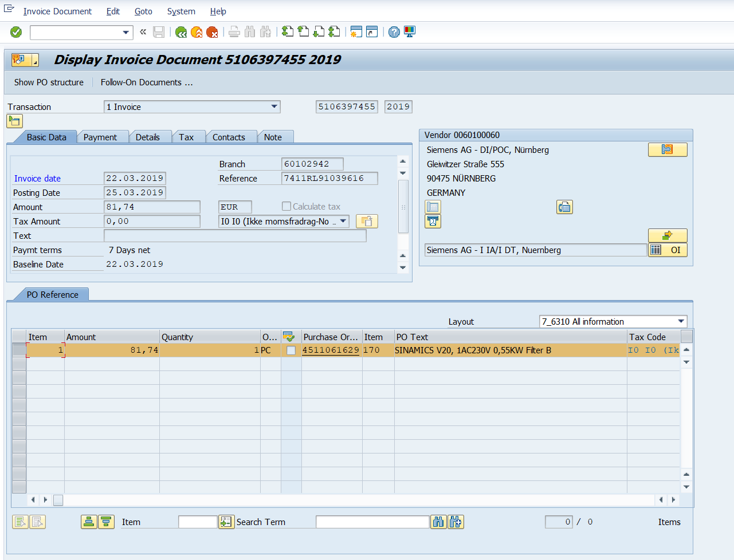Image resolution: width=734 pixels, height=560 pixels.
Task: Open the Layout dropdown 7_6310 All information
Action: (x=681, y=321)
